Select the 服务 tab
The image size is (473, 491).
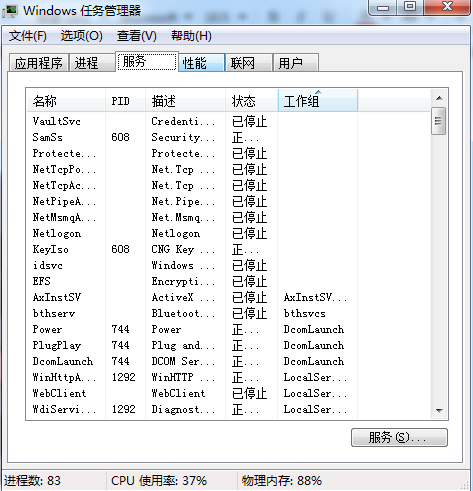(147, 61)
